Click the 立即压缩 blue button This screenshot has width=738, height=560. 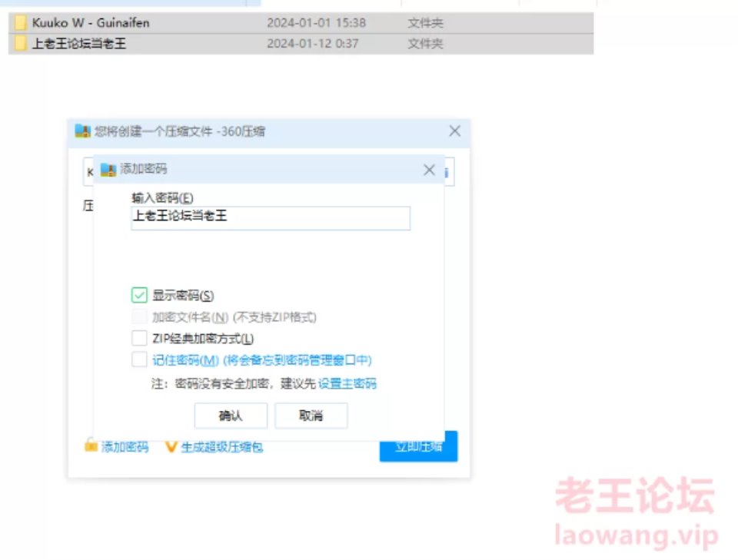click(418, 446)
